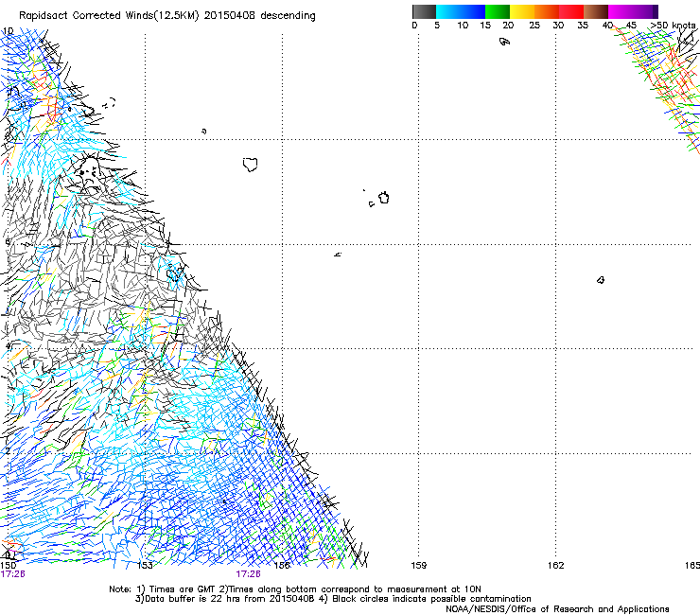Click the yellow 20-25 knots color segment
700x615 pixels.
[x=522, y=11]
